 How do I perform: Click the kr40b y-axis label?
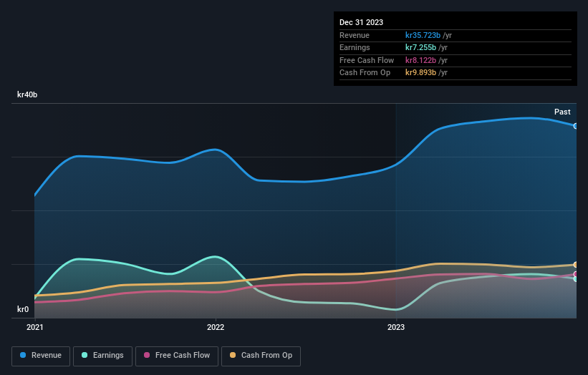pos(27,94)
